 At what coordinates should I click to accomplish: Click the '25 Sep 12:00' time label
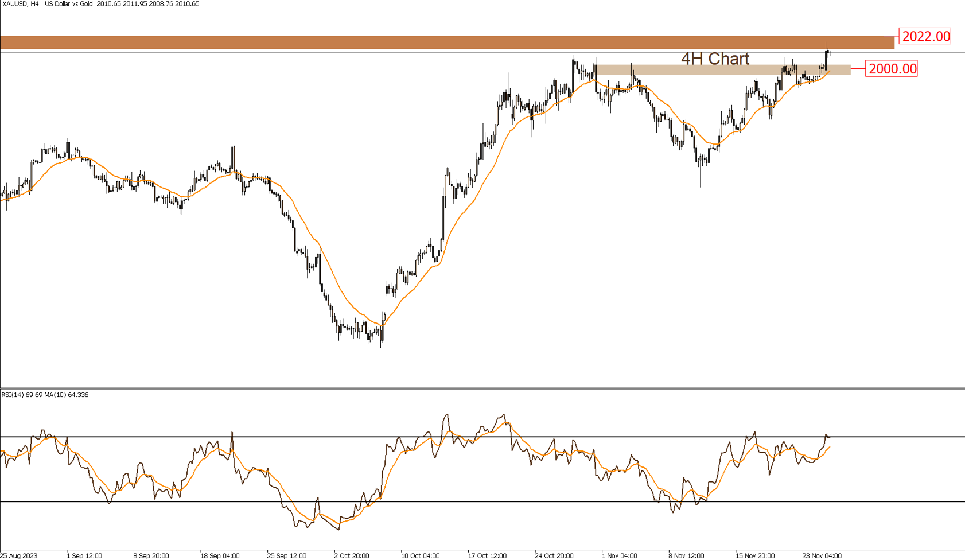pos(287,555)
